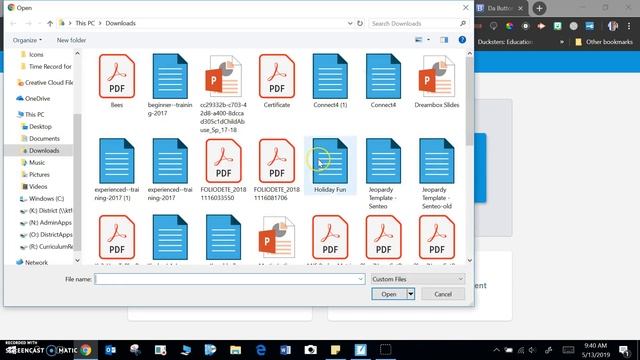Select Downloads in navigation pane
The width and height of the screenshot is (640, 360).
tap(40, 150)
